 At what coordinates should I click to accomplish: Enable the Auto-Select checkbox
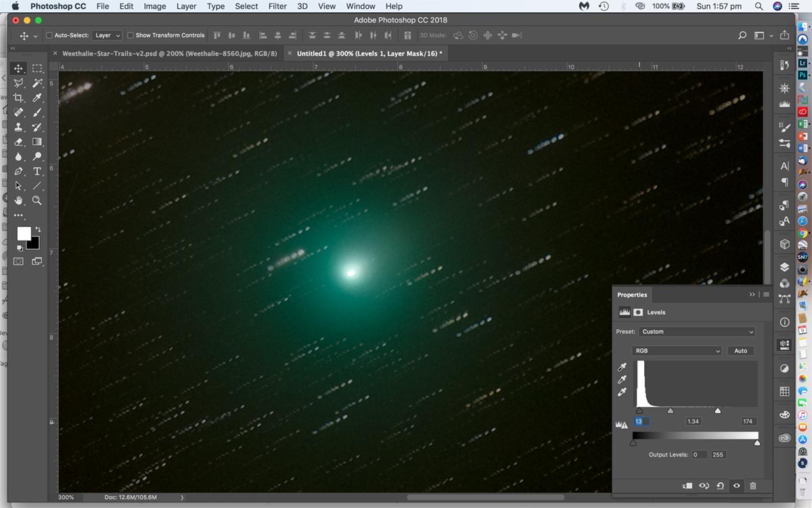(49, 35)
